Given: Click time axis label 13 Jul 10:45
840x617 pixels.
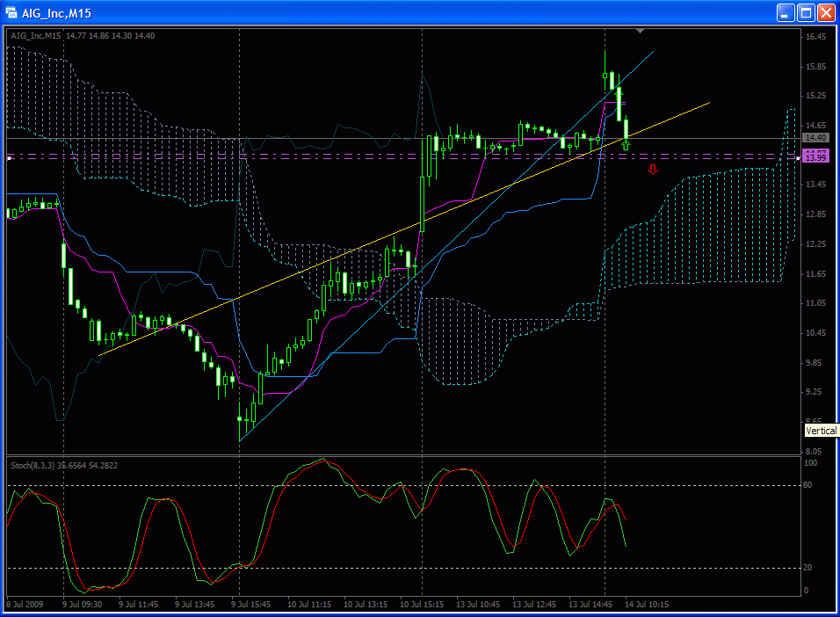Looking at the screenshot, I should tap(478, 605).
